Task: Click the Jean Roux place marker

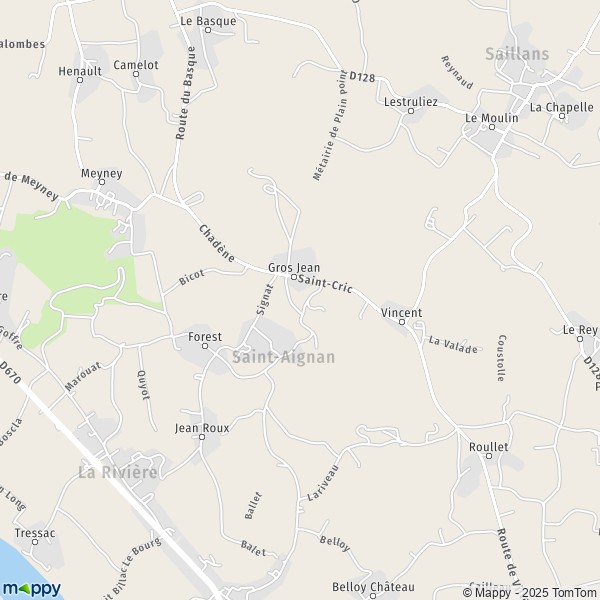Action: tap(202, 437)
